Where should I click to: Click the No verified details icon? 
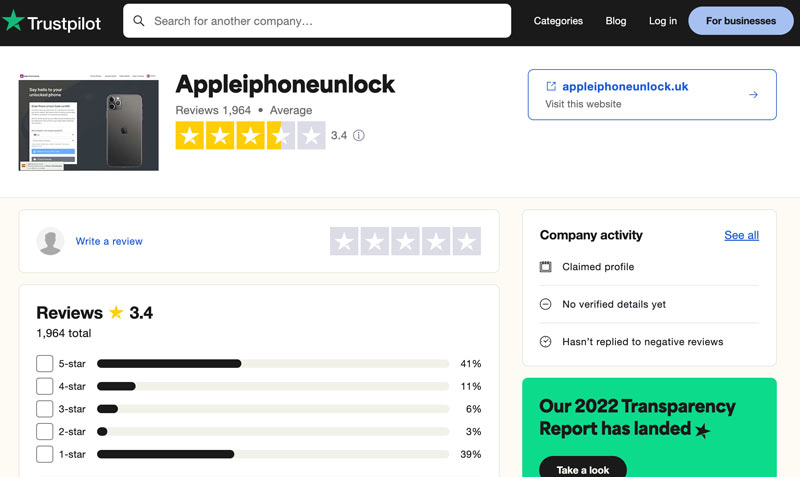545,304
